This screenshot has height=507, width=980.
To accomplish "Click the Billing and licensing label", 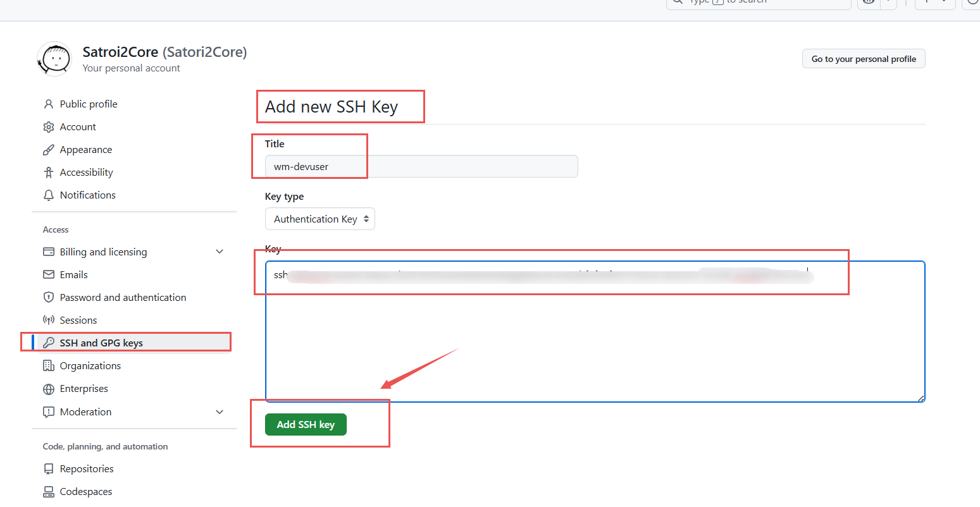I will coord(103,252).
